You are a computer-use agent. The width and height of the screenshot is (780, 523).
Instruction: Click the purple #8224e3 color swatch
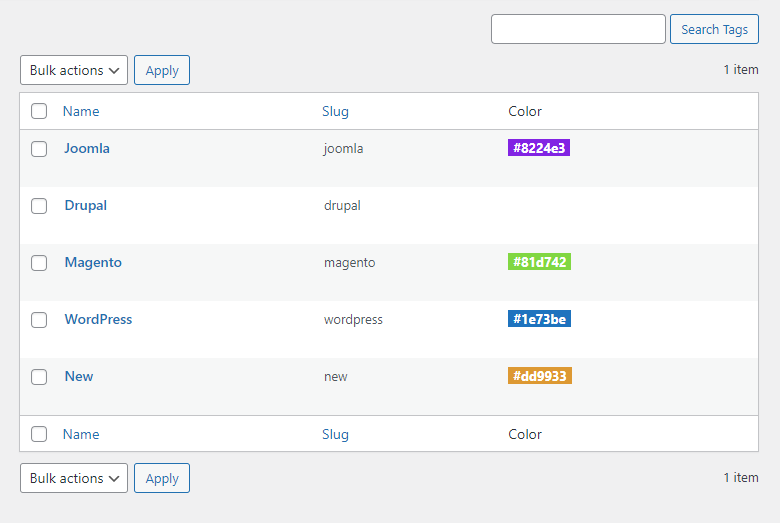(x=539, y=148)
